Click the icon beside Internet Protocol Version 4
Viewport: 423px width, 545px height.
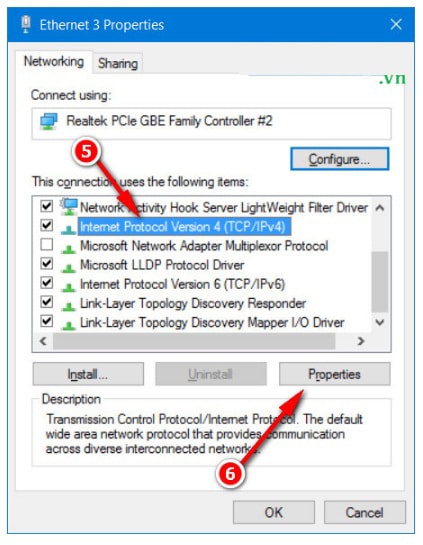tap(68, 229)
